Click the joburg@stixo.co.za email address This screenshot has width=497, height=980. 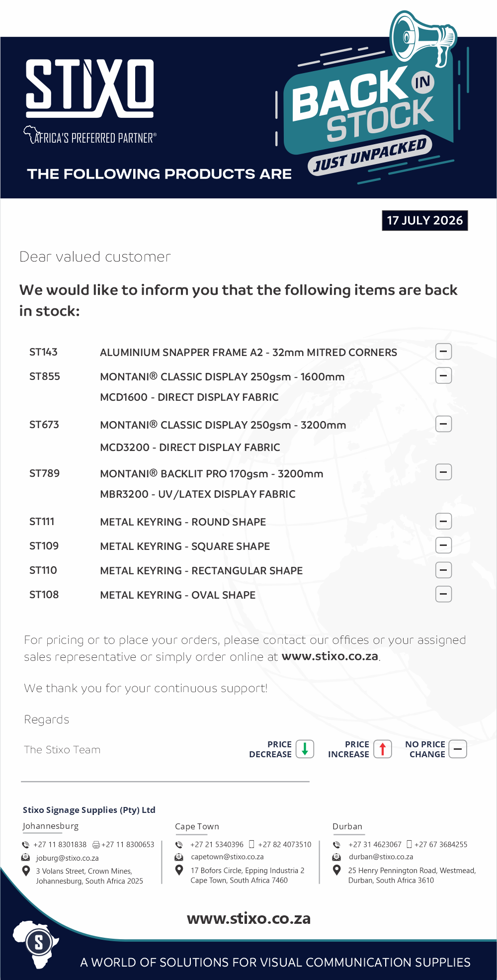point(67,858)
